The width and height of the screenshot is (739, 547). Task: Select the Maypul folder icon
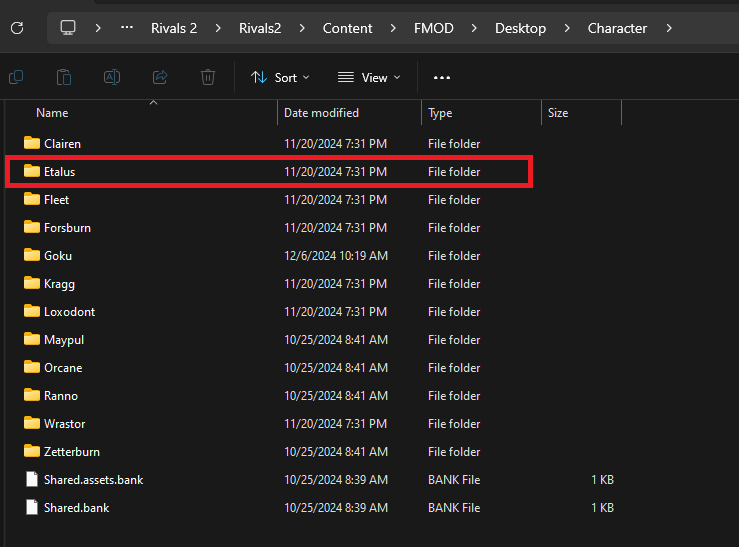32,339
